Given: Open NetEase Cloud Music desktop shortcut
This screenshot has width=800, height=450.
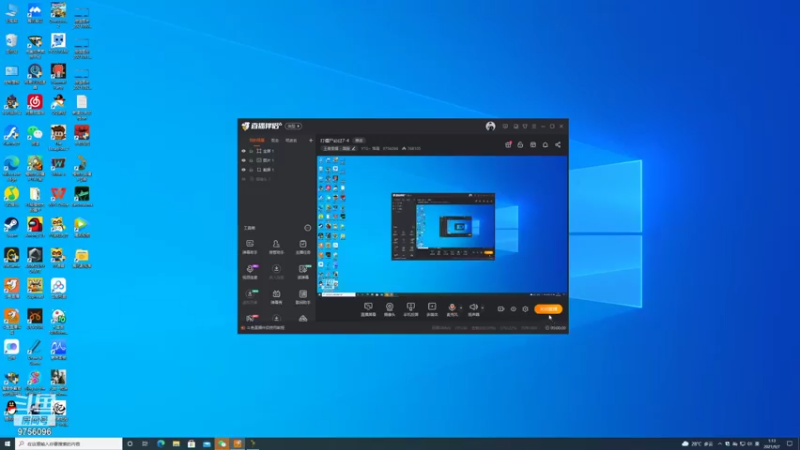Looking at the screenshot, I should click(35, 105).
